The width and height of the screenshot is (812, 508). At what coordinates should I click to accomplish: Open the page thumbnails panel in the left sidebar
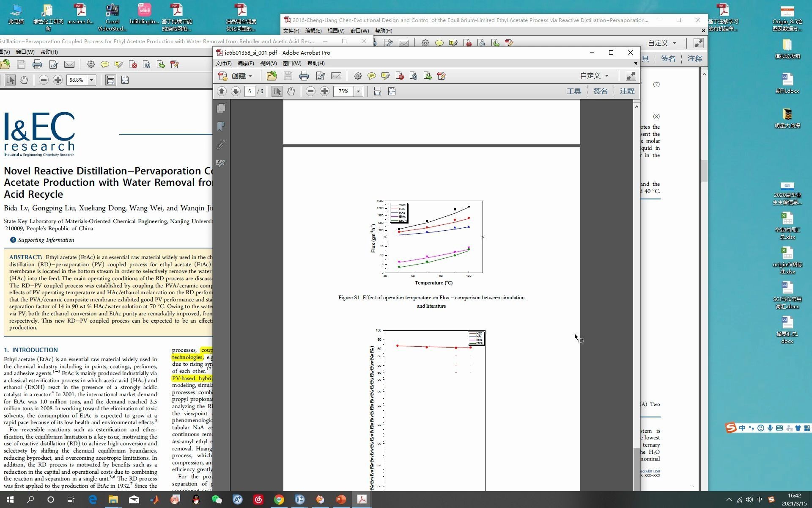click(x=221, y=108)
